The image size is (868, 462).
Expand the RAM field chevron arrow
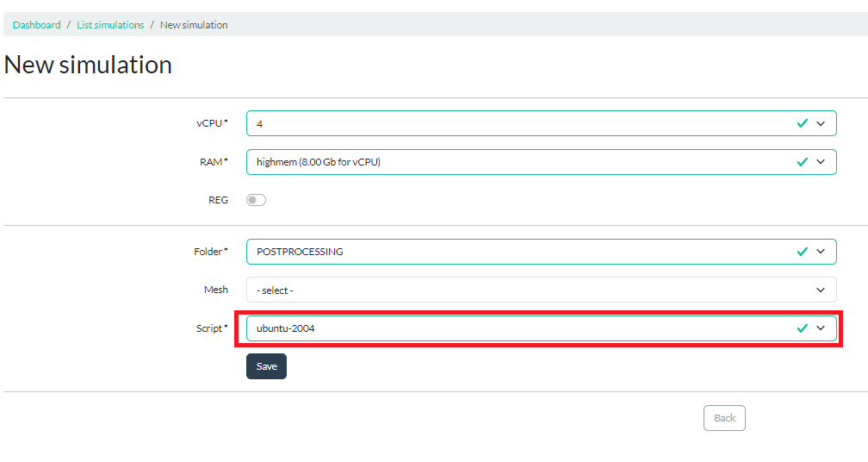coord(821,162)
